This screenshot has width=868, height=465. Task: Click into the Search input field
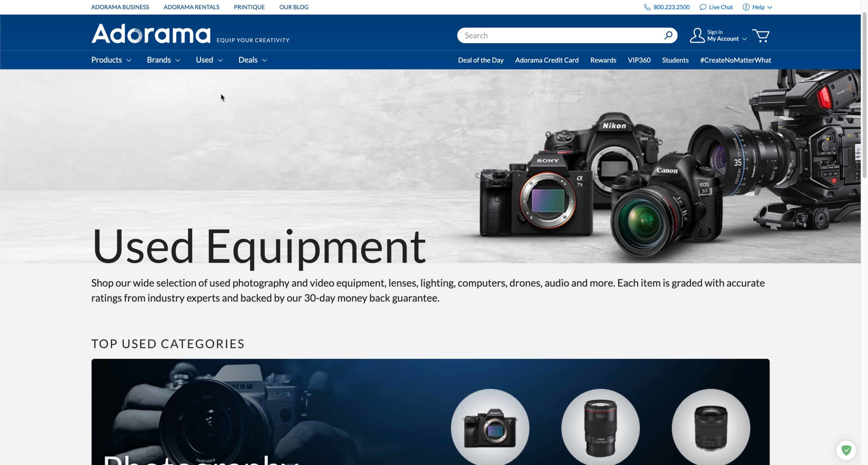(559, 35)
